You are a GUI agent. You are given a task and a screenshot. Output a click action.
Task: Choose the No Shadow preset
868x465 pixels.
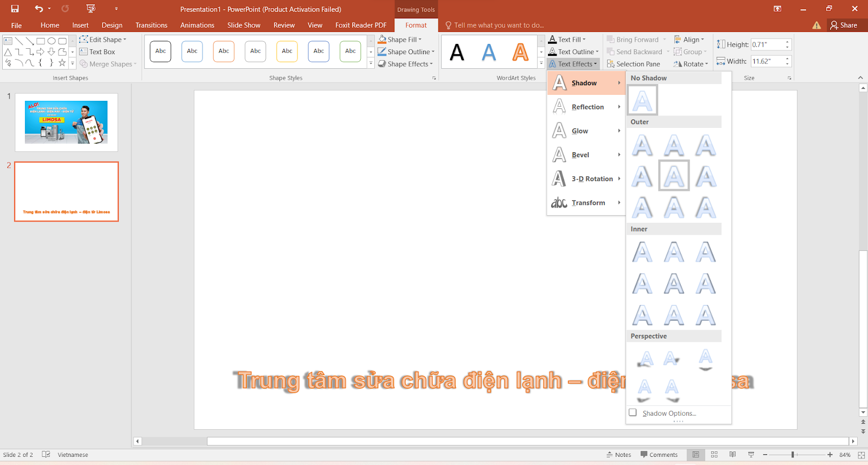(x=642, y=100)
